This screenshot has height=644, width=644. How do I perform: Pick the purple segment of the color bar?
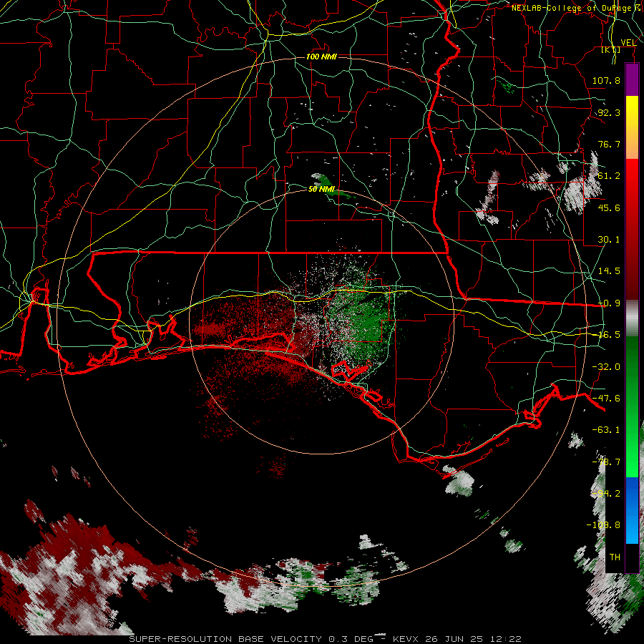click(x=632, y=80)
